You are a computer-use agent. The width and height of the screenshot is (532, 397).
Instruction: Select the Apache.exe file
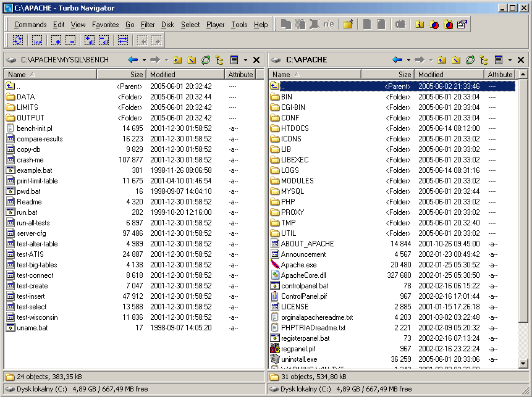pos(298,265)
